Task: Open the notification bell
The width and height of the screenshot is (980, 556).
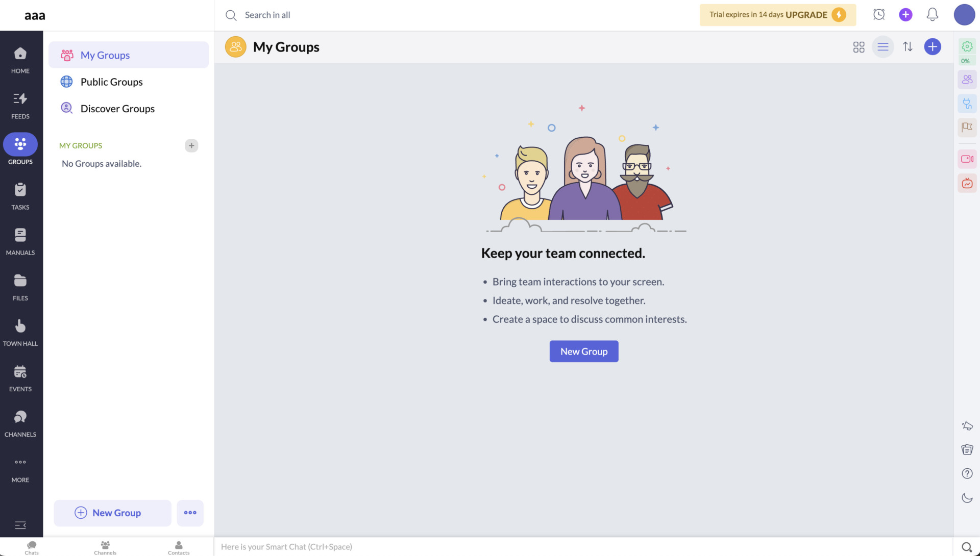Action: coord(932,14)
